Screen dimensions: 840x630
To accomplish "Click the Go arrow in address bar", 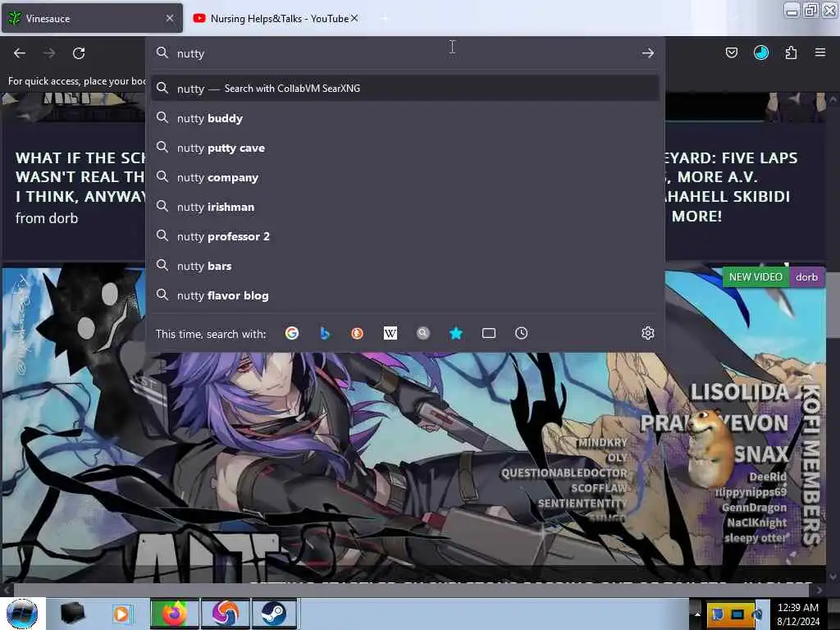I will [x=648, y=53].
